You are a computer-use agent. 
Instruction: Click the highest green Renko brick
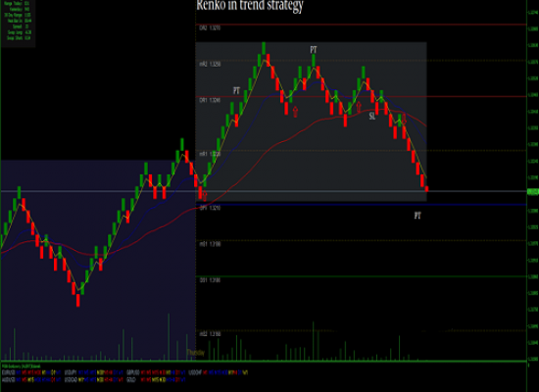[264, 48]
